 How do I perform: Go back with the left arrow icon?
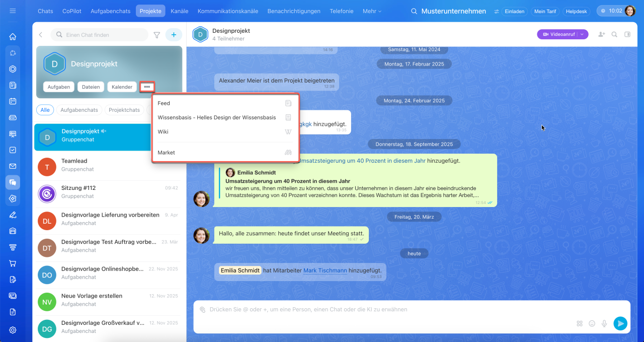(41, 35)
